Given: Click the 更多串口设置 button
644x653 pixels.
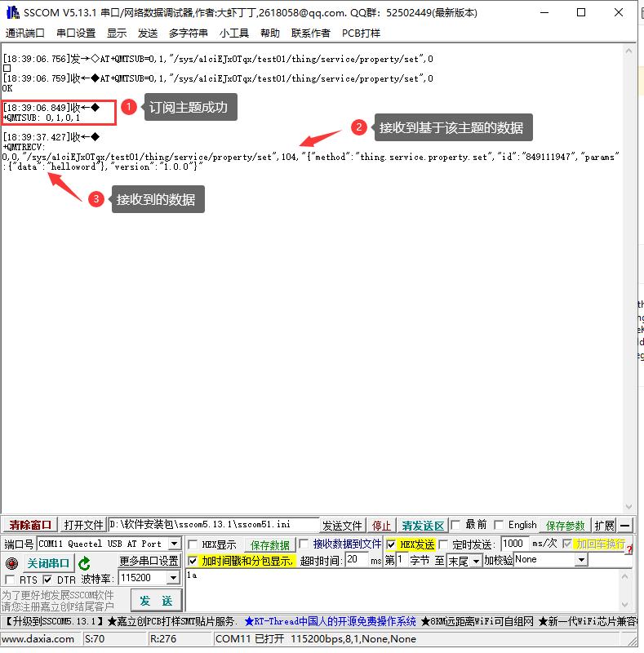Looking at the screenshot, I should pyautogui.click(x=149, y=561).
